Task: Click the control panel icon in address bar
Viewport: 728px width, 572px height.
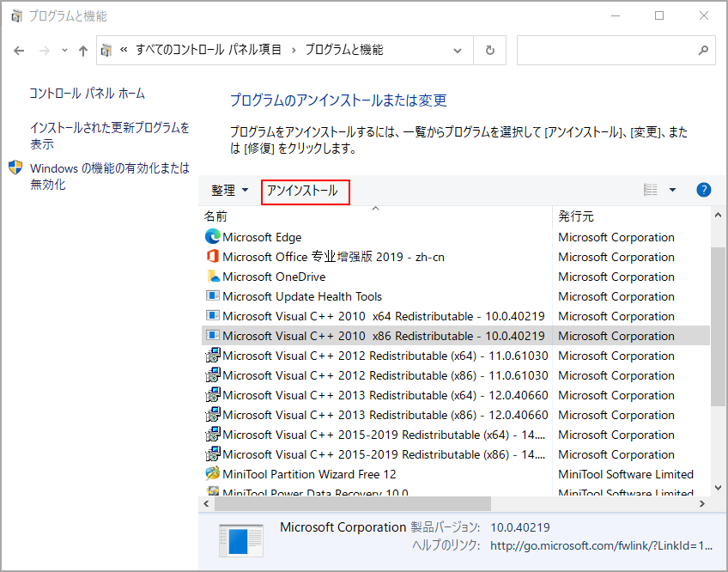Action: 106,50
